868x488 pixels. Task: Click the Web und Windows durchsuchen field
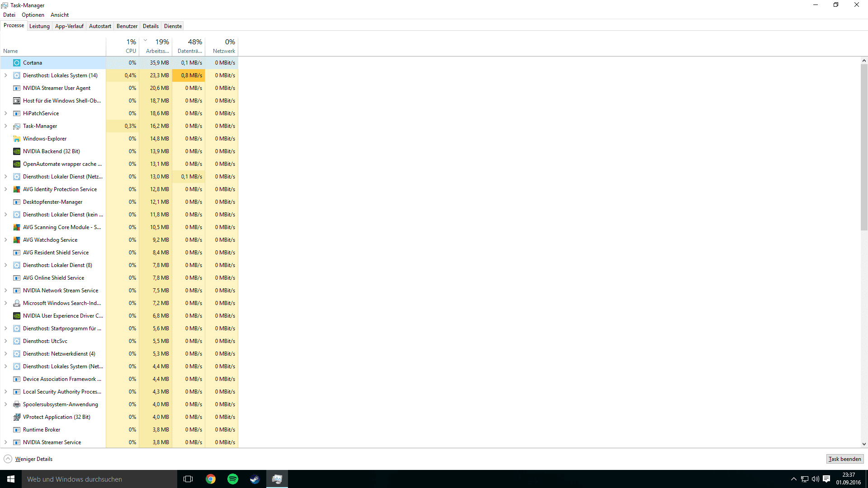point(99,479)
